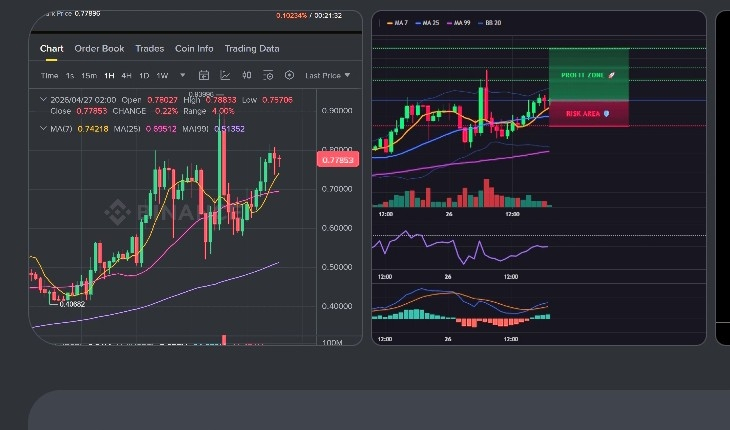
Task: Select the 1D interval
Action: (x=144, y=75)
